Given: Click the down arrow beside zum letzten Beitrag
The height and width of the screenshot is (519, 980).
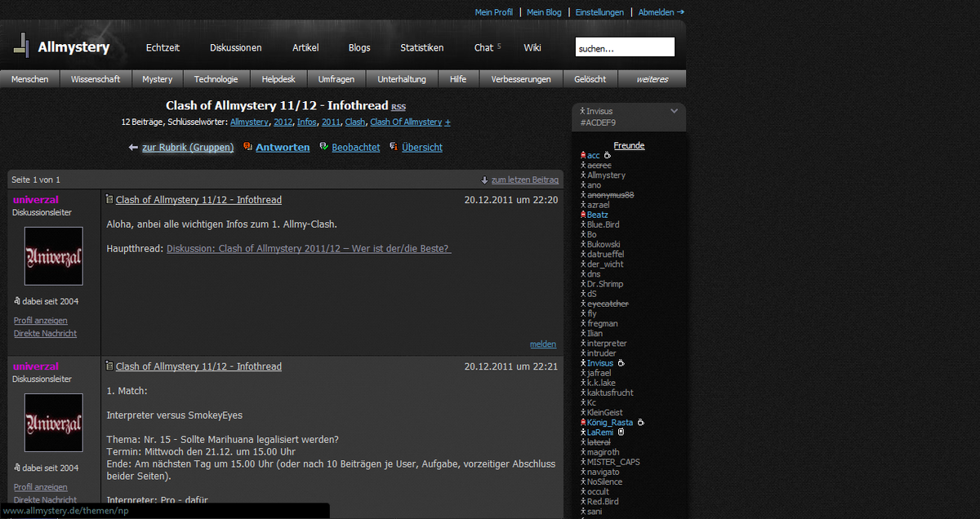Looking at the screenshot, I should [484, 180].
